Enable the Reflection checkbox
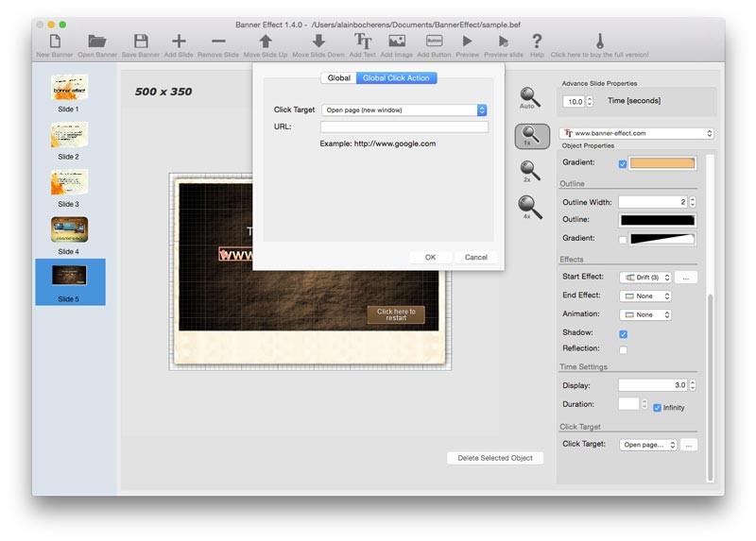The height and width of the screenshot is (541, 756). [x=623, y=349]
